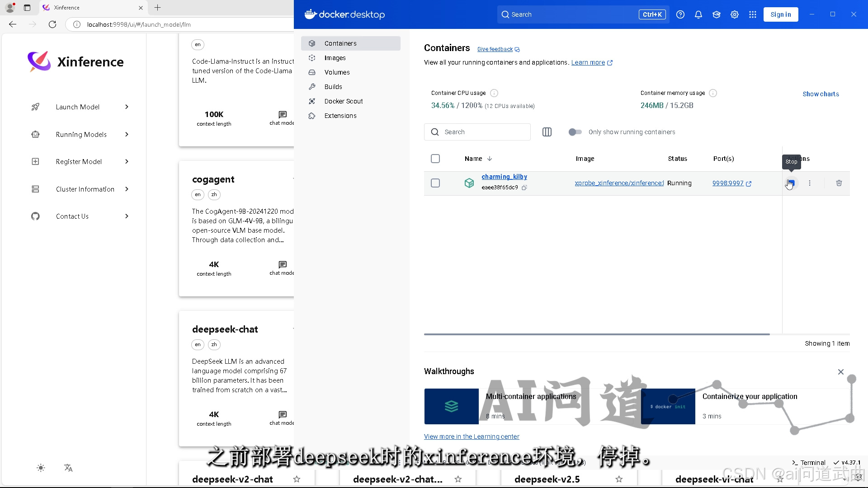Stop the charming_kilby container
The width and height of the screenshot is (868, 488).
[x=791, y=183]
